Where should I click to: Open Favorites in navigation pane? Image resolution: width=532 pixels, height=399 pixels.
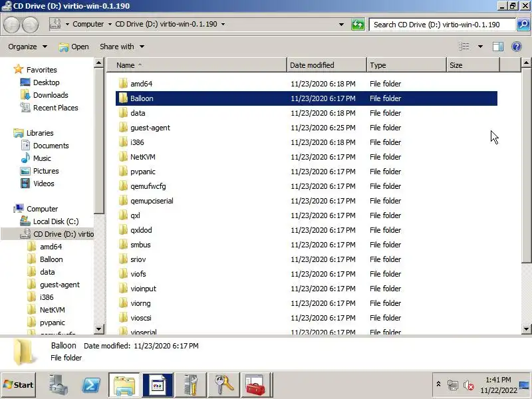click(x=35, y=70)
